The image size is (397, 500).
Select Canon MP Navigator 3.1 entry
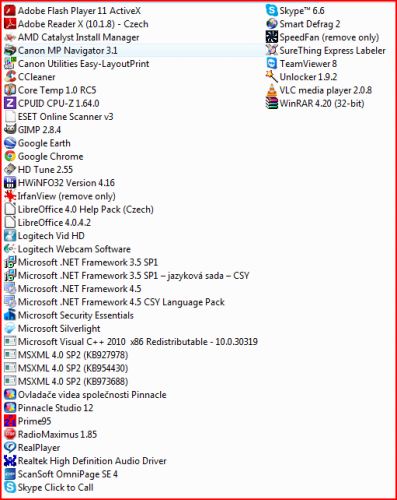pos(133,51)
